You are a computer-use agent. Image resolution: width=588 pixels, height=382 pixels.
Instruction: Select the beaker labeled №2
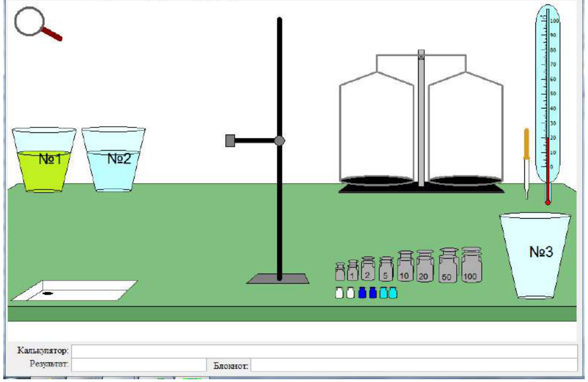coord(114,159)
